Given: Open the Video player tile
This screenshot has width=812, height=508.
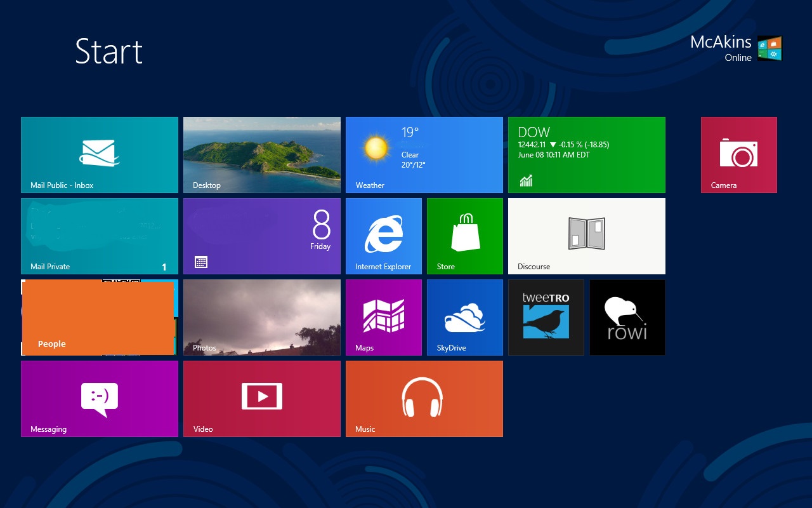Looking at the screenshot, I should tap(261, 398).
